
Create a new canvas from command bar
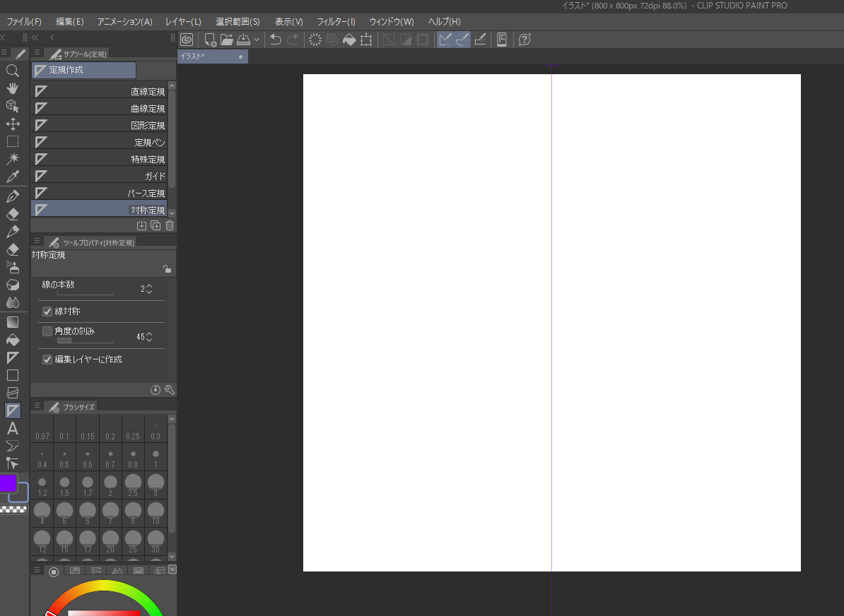point(211,40)
